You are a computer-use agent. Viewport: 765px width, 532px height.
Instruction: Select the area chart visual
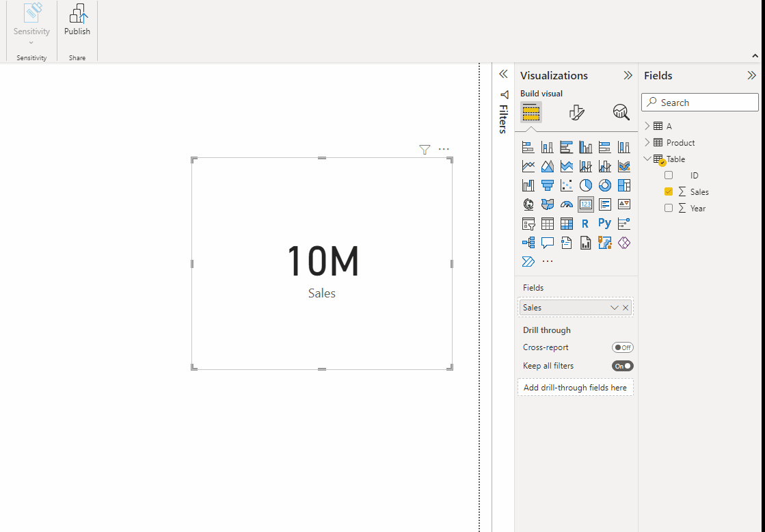point(548,166)
